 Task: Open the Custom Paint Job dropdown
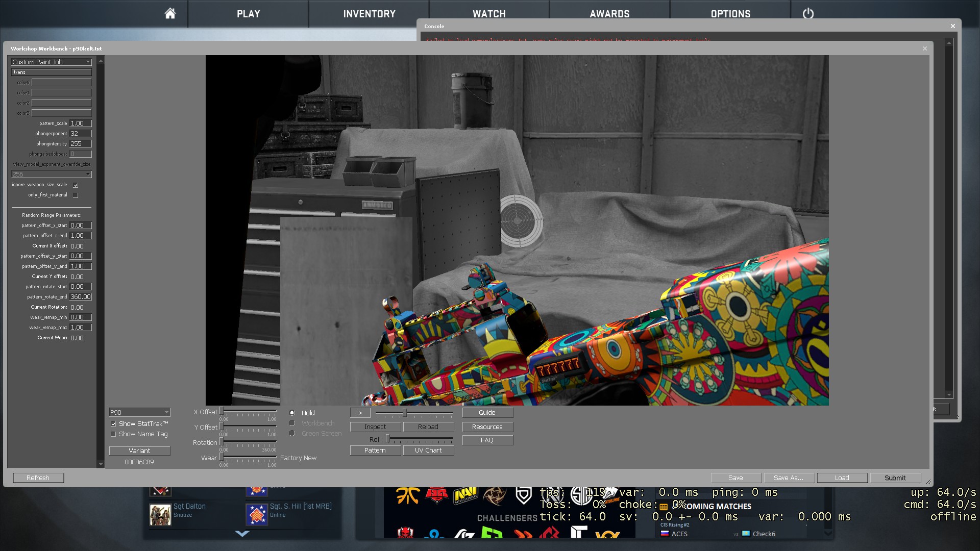pyautogui.click(x=51, y=62)
